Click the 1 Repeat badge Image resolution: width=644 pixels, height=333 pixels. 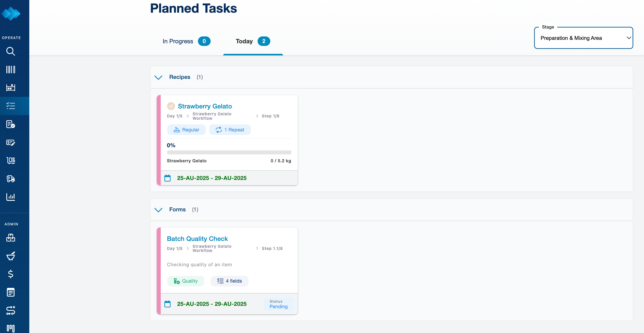pyautogui.click(x=230, y=130)
